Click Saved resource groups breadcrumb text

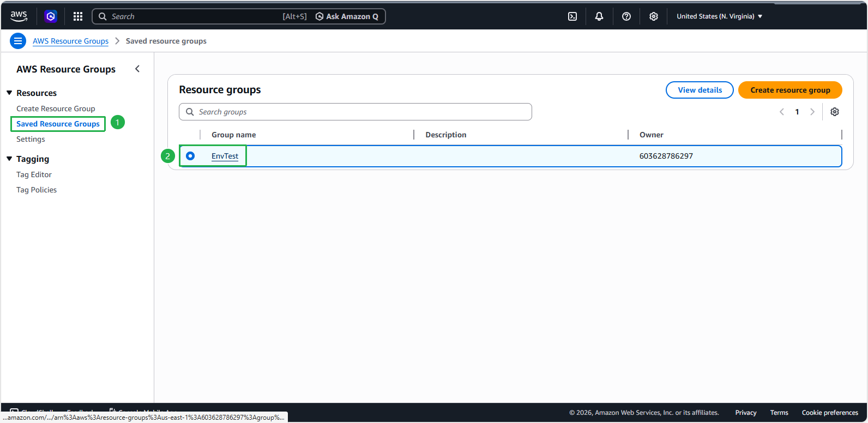coord(166,41)
